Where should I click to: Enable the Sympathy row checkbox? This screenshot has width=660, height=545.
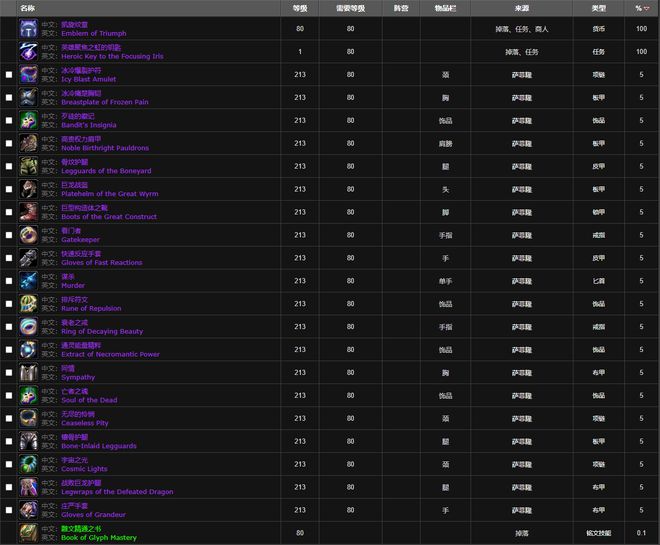(x=9, y=373)
